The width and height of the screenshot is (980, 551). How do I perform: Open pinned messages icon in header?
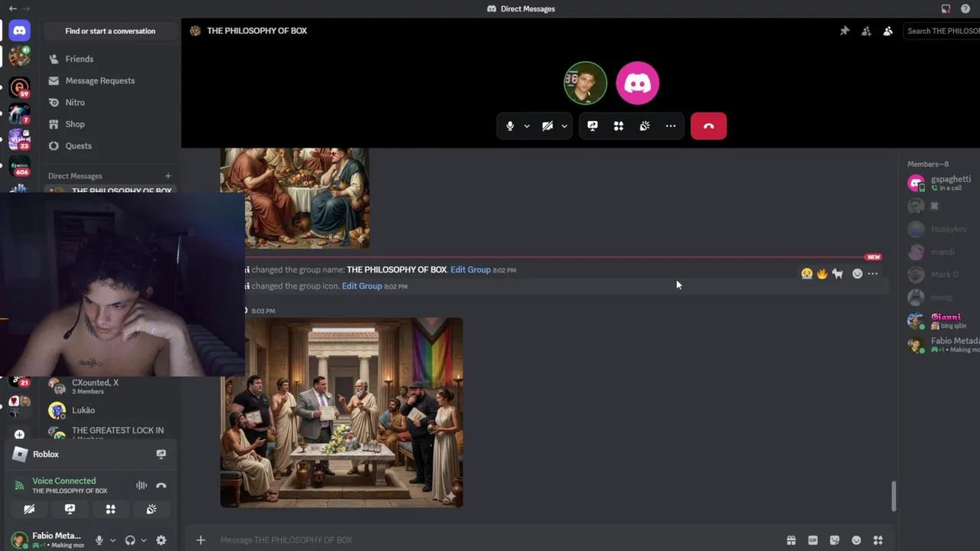(844, 31)
